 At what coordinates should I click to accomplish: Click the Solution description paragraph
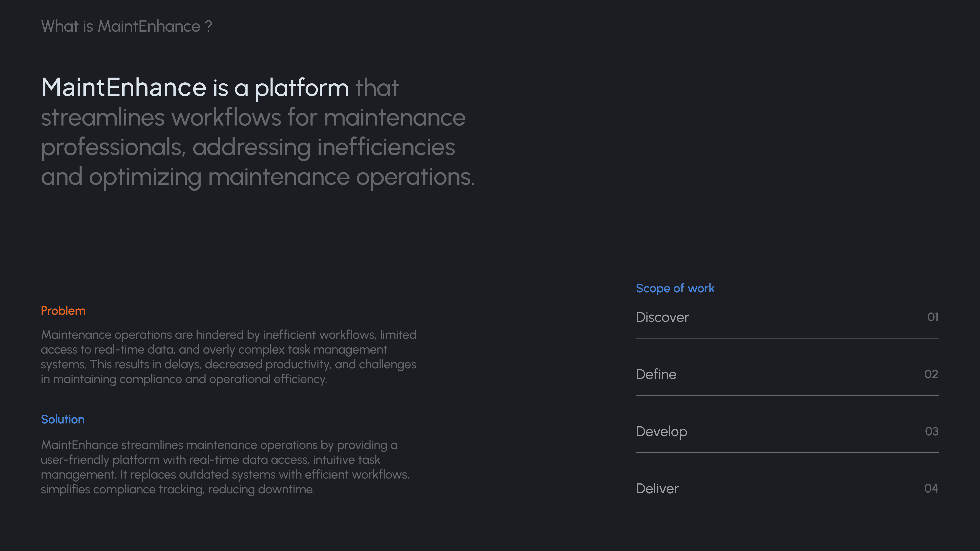(x=225, y=467)
